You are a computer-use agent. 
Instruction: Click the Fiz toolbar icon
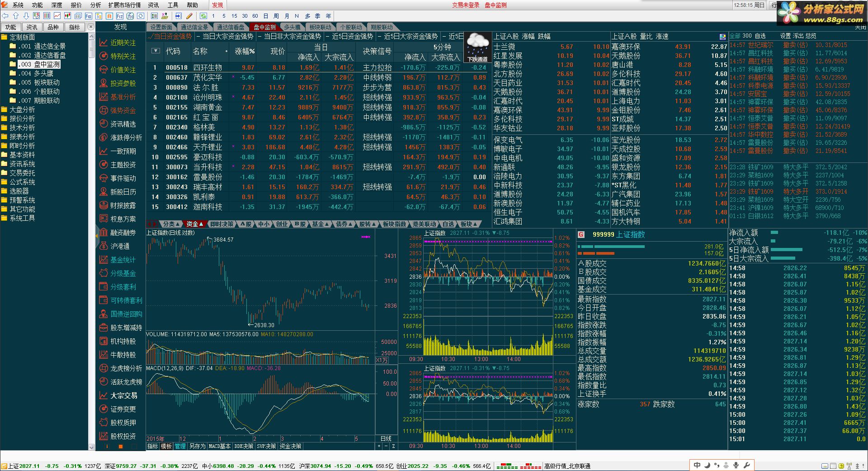[x=120, y=16]
